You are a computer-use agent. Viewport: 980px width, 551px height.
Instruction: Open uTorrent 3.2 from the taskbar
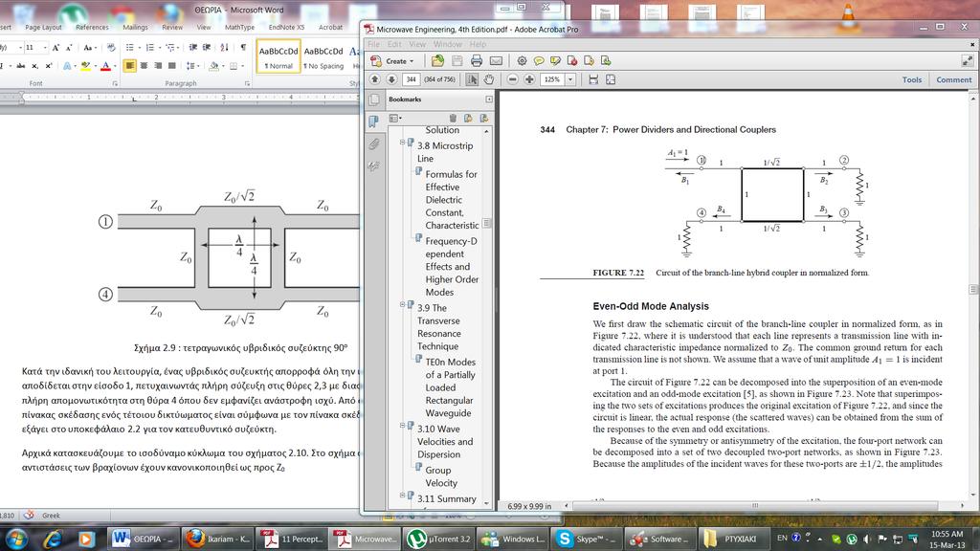point(438,539)
